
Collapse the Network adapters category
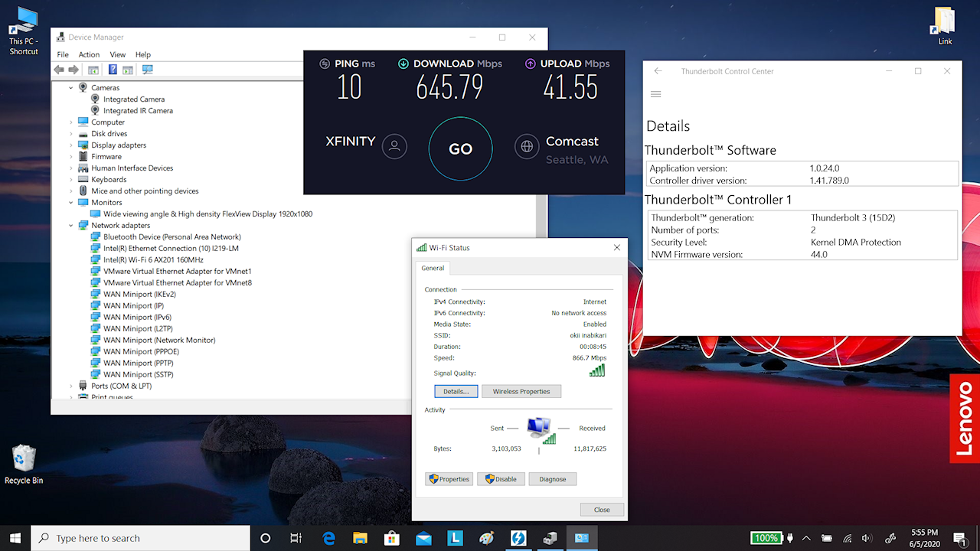(71, 225)
